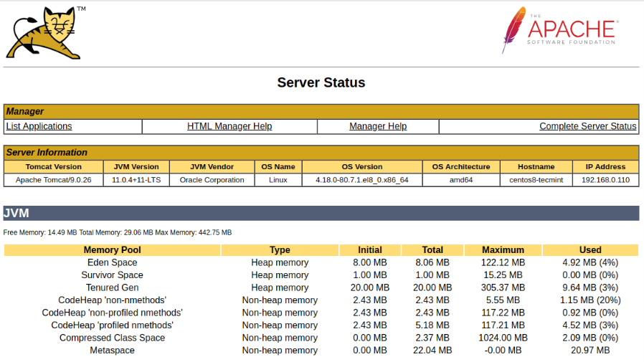Select CodeHeap 'profiled nmethods' row name
The height and width of the screenshot is (362, 644).
click(x=112, y=325)
